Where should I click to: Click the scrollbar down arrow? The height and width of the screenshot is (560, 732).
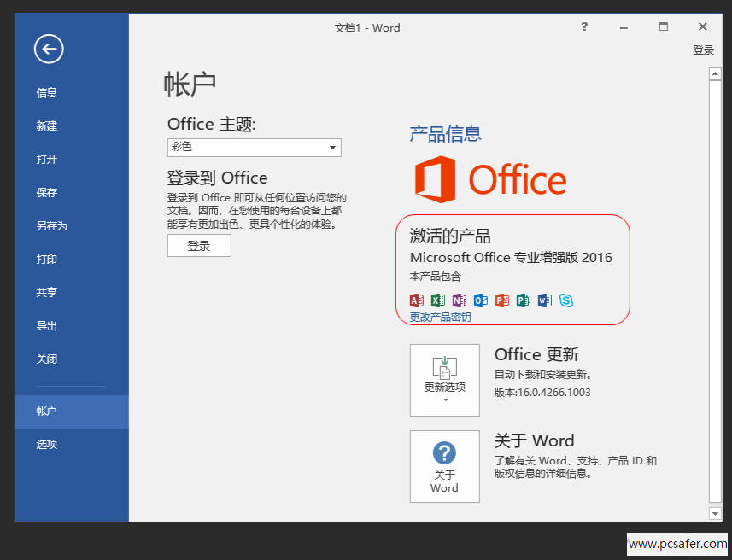tap(715, 513)
